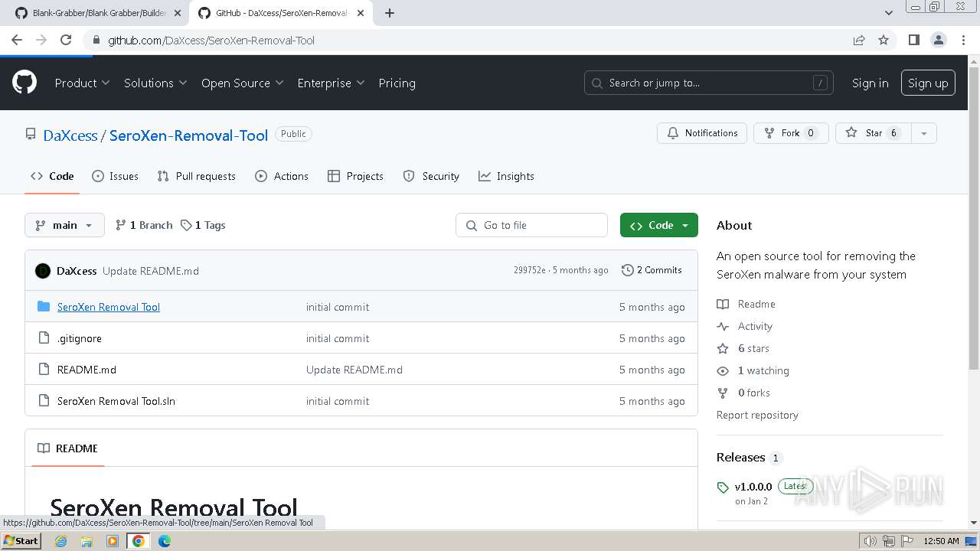This screenshot has height=551, width=980.
Task: Click the Sign up button
Action: tap(928, 83)
